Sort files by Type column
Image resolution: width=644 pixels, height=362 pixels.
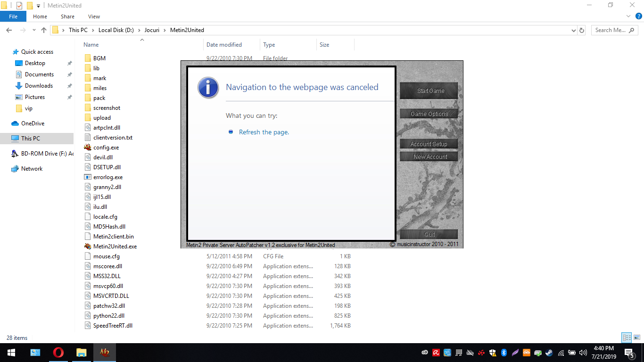pos(269,45)
